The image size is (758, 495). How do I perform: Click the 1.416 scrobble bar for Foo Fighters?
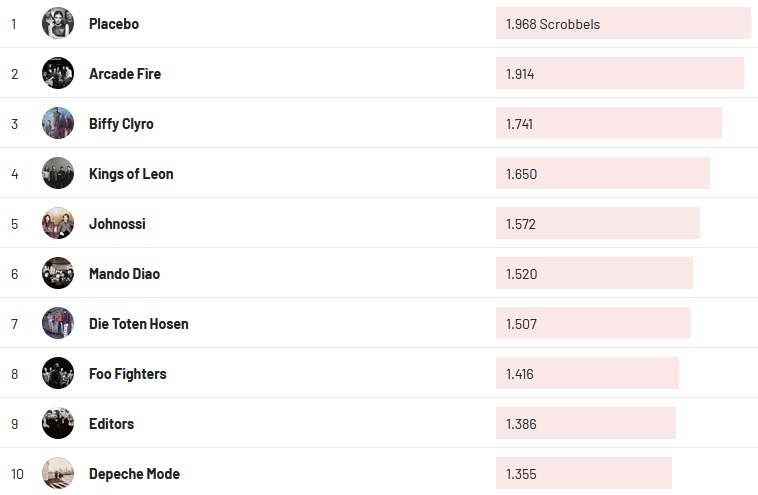click(x=587, y=373)
